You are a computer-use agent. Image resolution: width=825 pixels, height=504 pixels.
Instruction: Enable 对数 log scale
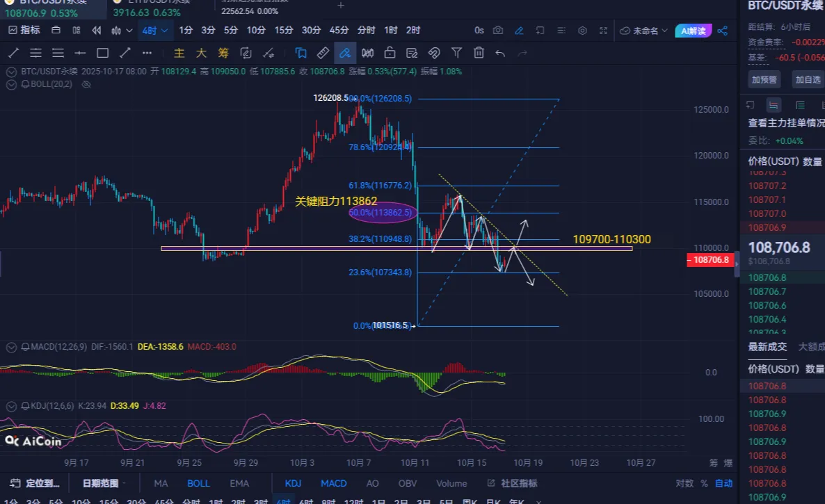(x=684, y=484)
